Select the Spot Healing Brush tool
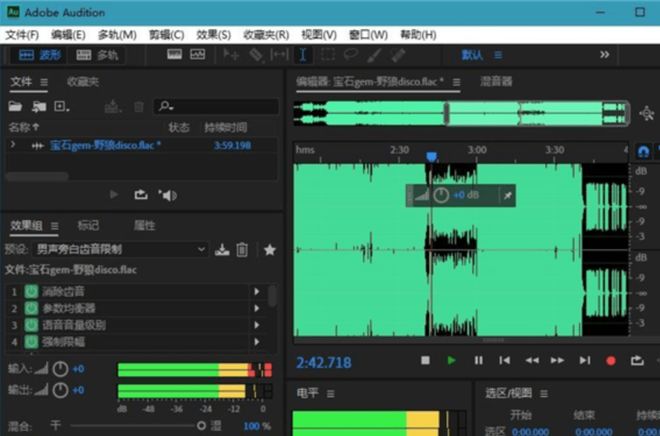Image resolution: width=660 pixels, height=436 pixels. pos(398,55)
